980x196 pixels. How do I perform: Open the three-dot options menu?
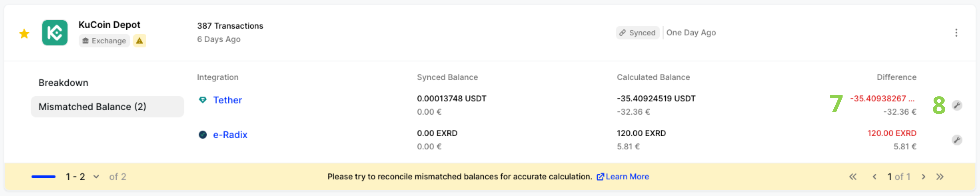coord(956,33)
